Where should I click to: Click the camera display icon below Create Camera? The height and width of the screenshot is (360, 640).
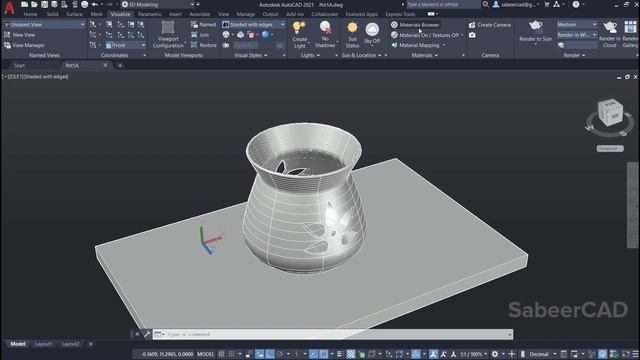coord(472,35)
